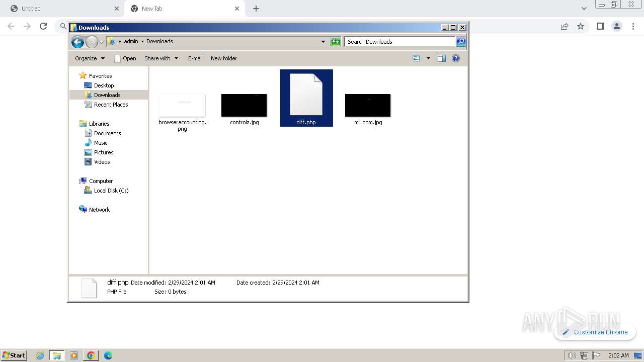The image size is (644, 362).
Task: Select Network in navigation pane
Action: pyautogui.click(x=99, y=210)
